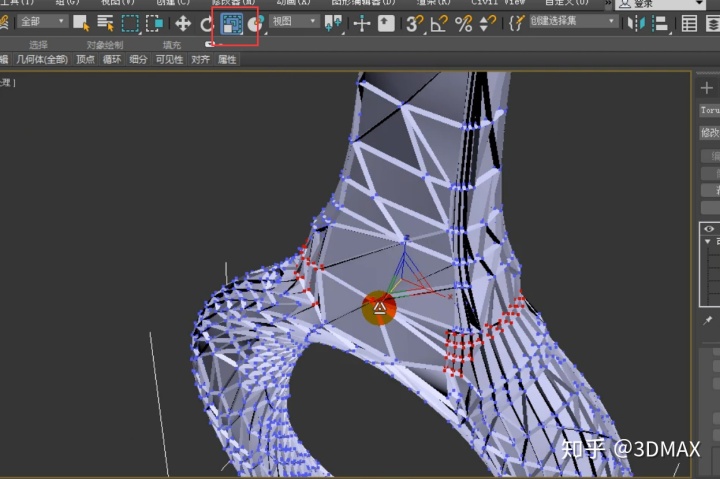
Task: Toggle the ribbon minimize pill button
Action: click(x=211, y=44)
